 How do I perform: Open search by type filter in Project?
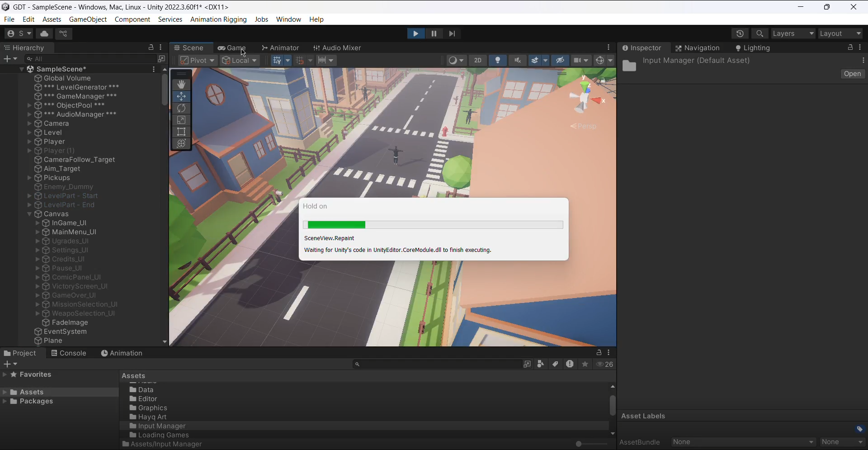541,364
